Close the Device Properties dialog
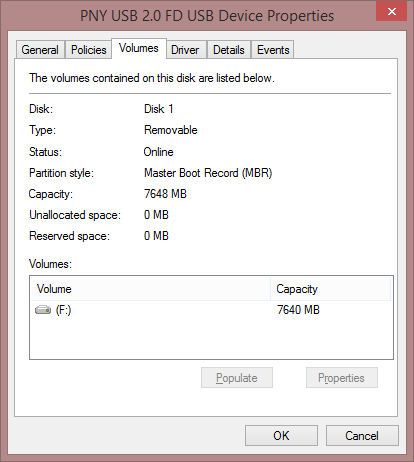 392,12
